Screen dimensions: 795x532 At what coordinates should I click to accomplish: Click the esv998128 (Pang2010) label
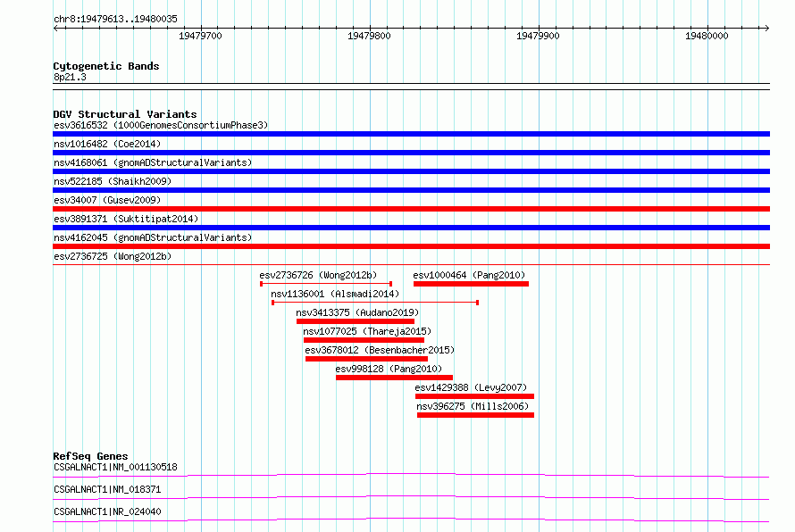[389, 369]
